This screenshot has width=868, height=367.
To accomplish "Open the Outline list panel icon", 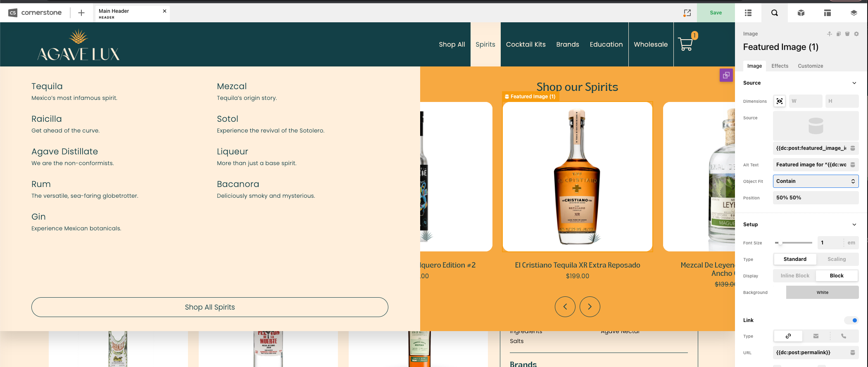I will [x=748, y=13].
